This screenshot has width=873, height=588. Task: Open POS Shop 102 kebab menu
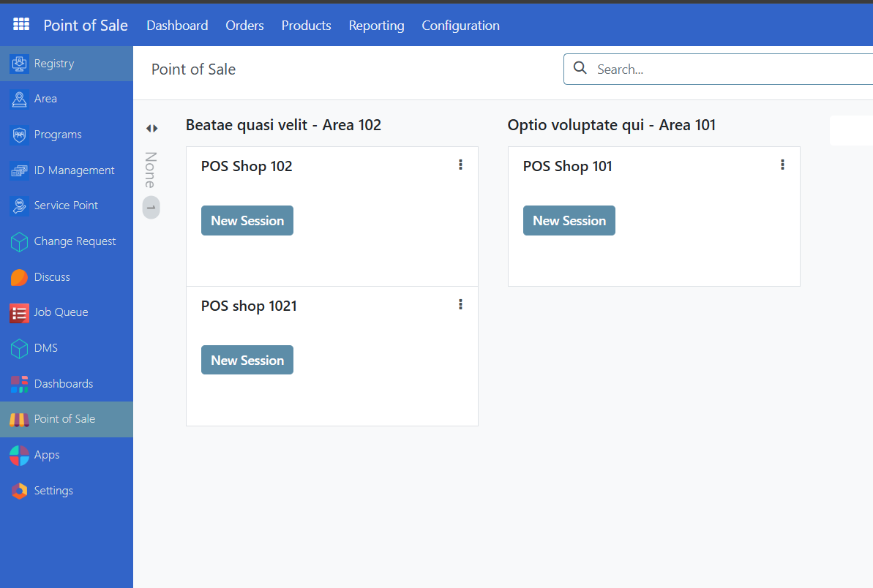point(460,165)
